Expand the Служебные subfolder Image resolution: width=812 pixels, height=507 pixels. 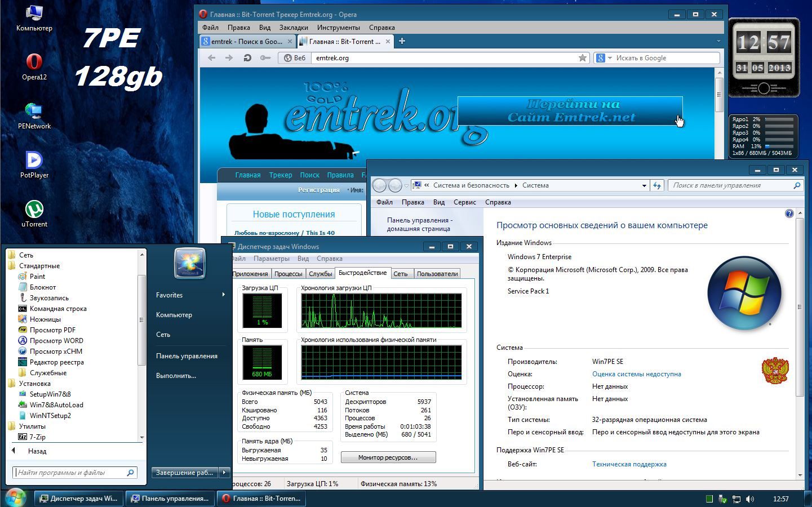(42, 372)
